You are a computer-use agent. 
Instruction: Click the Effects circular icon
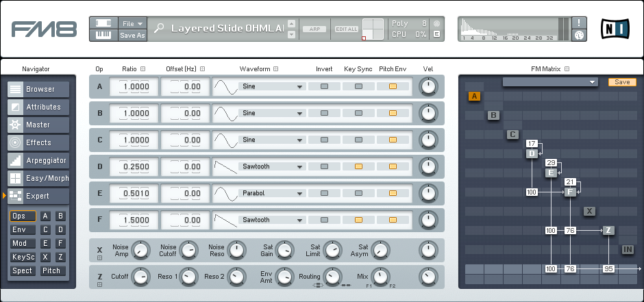(16, 143)
